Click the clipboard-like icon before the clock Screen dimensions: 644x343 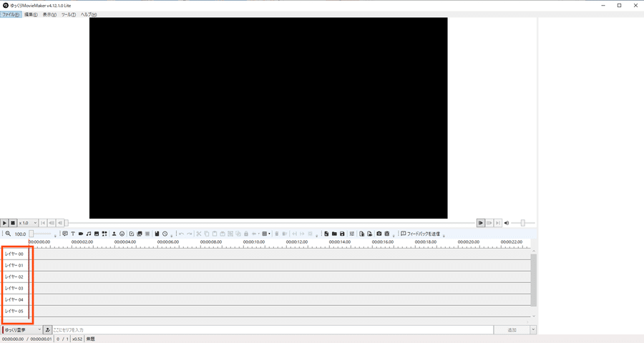pos(157,234)
